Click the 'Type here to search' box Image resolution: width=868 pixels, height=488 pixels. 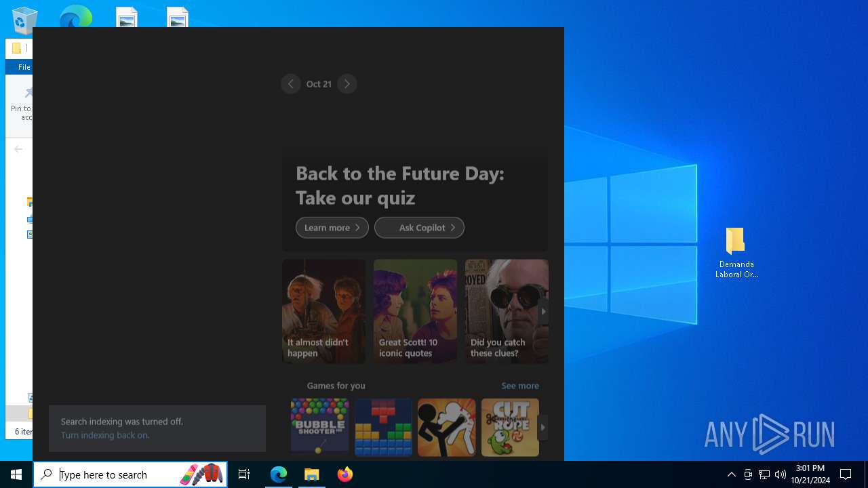(130, 474)
